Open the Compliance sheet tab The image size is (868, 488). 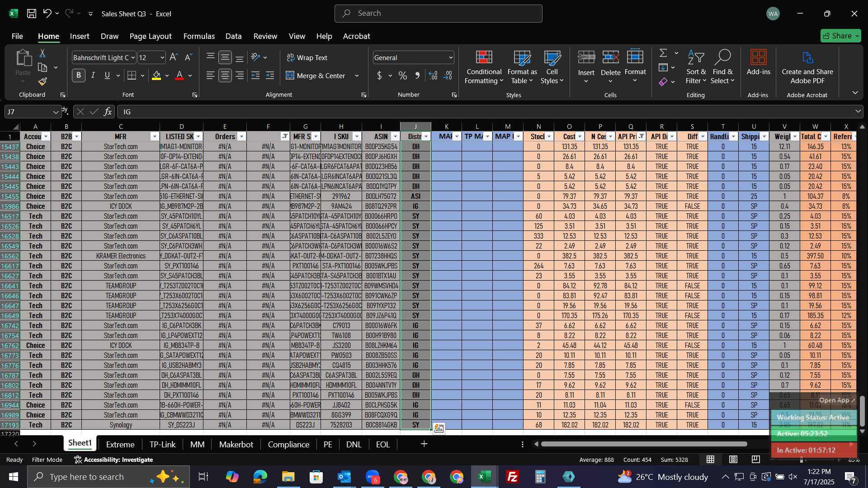coord(288,444)
